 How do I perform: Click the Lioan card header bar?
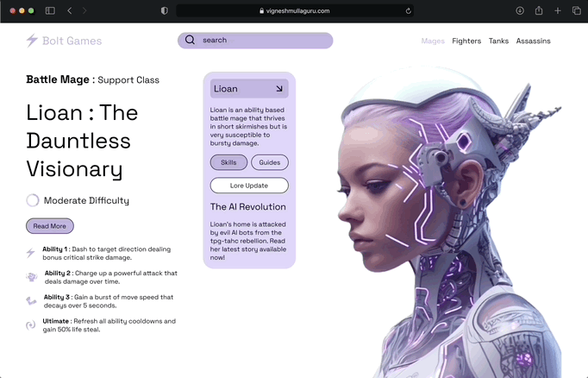249,89
